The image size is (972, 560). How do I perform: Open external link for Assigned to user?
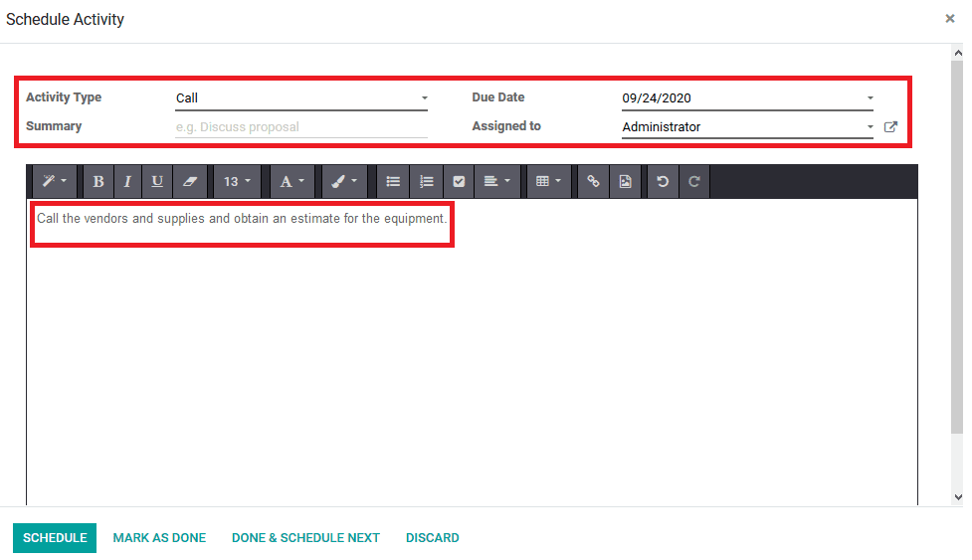coord(890,126)
